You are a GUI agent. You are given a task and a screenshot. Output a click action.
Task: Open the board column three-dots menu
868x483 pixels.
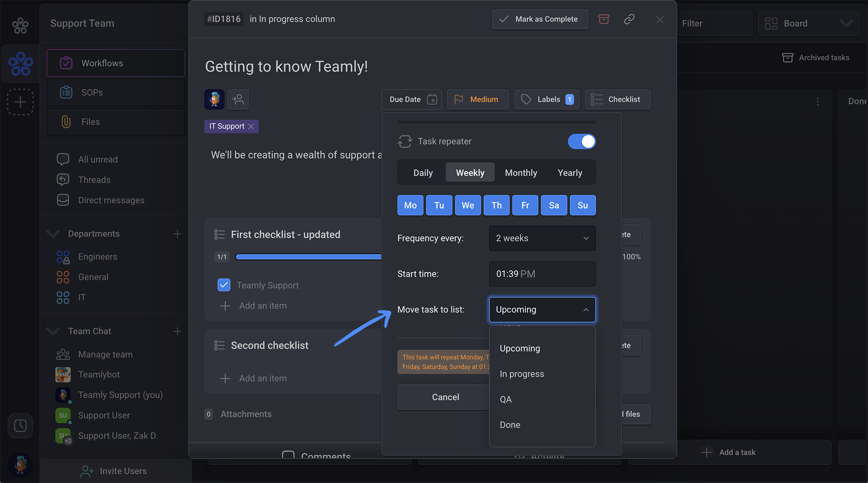coord(818,102)
